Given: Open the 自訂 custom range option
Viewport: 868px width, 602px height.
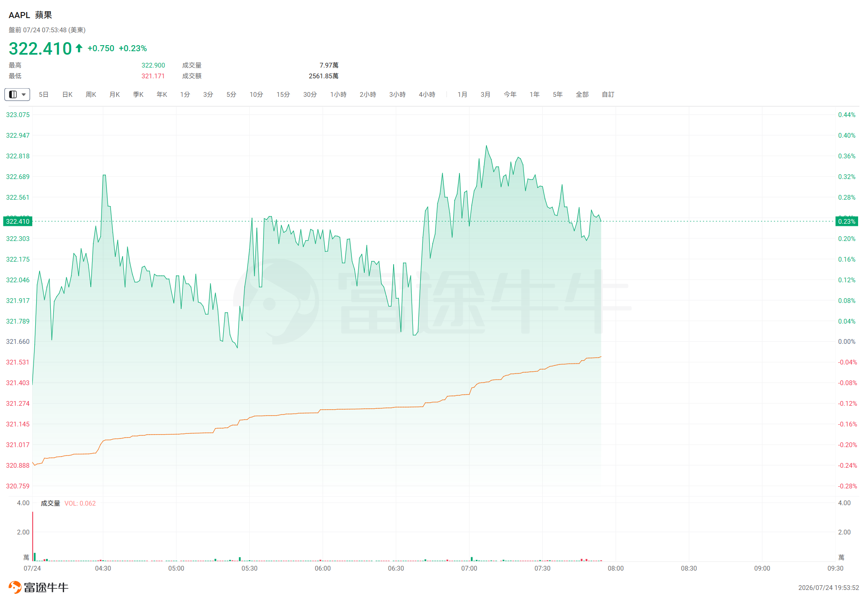Looking at the screenshot, I should [608, 94].
